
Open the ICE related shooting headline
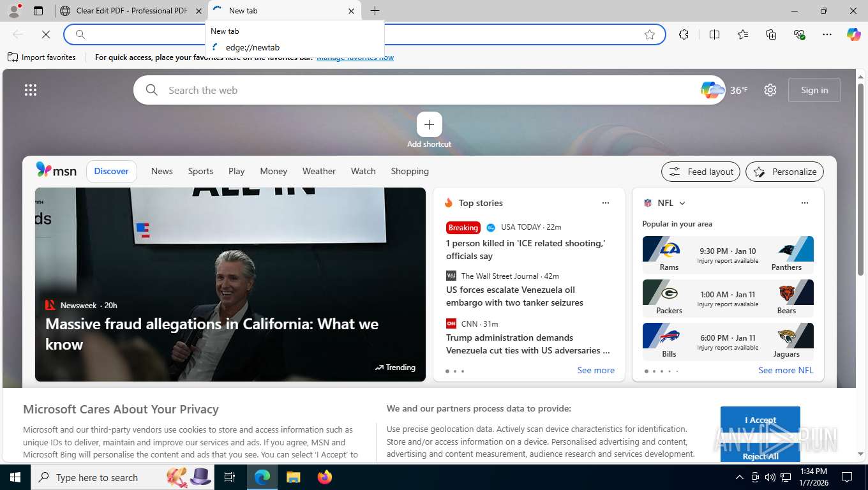525,249
